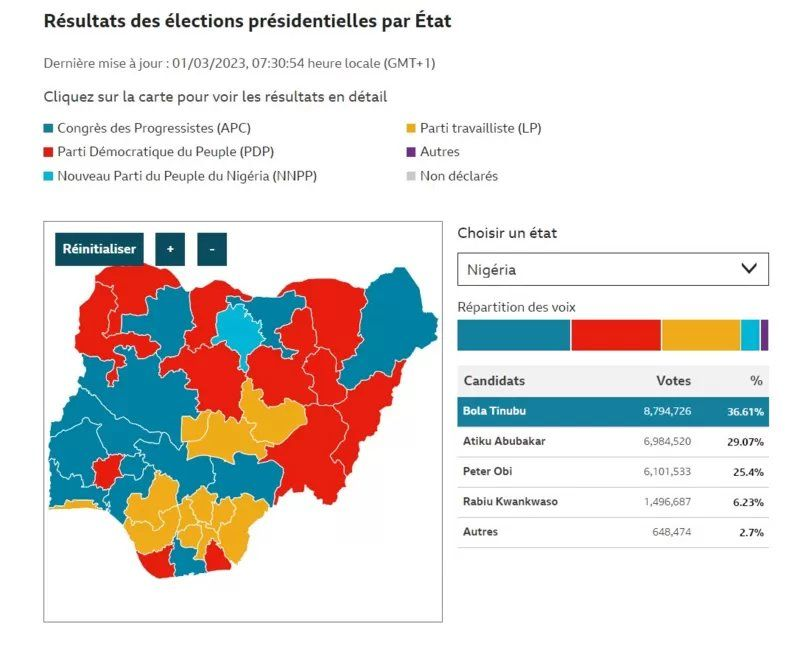Click the dropdown chevron arrow beside Nigéria
Image resolution: width=800 pixels, height=646 pixels.
click(748, 269)
